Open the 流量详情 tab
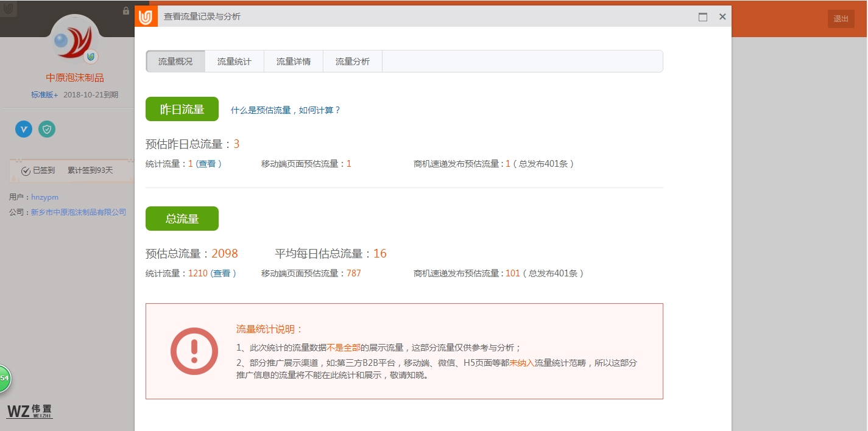Screen dimensions: 868x431 (293, 61)
